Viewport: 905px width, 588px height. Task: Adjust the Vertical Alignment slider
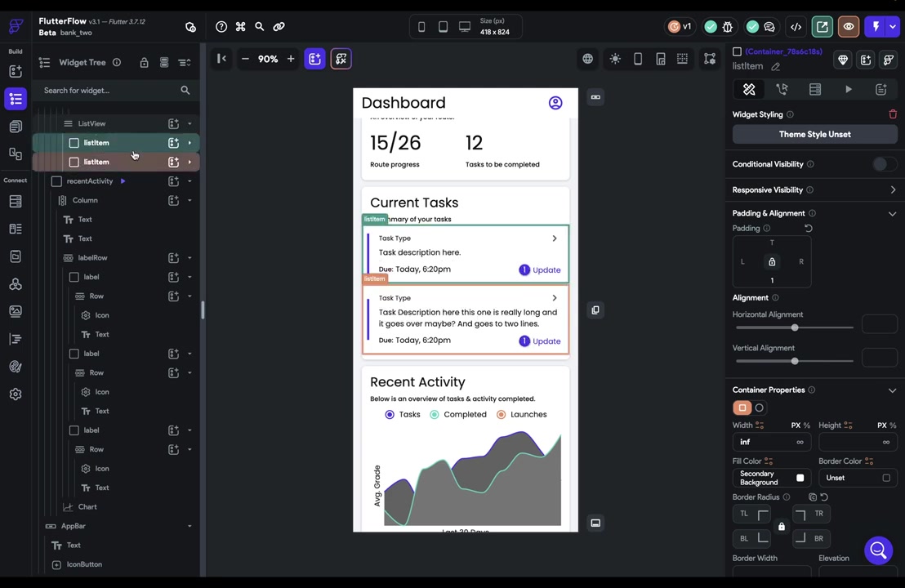tap(794, 361)
